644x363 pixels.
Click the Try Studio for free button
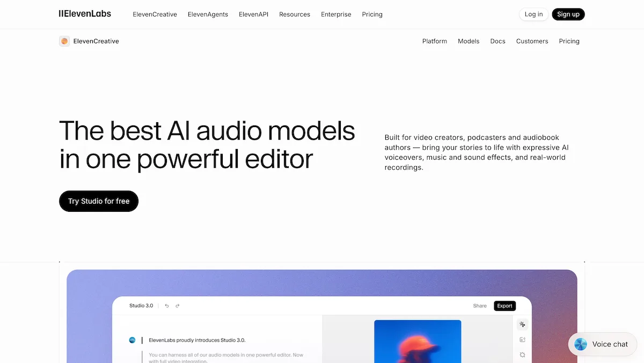99,201
